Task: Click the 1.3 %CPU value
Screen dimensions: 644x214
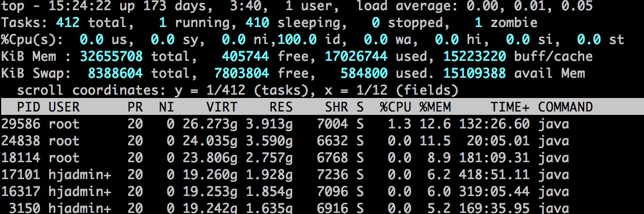Action: pyautogui.click(x=400, y=124)
